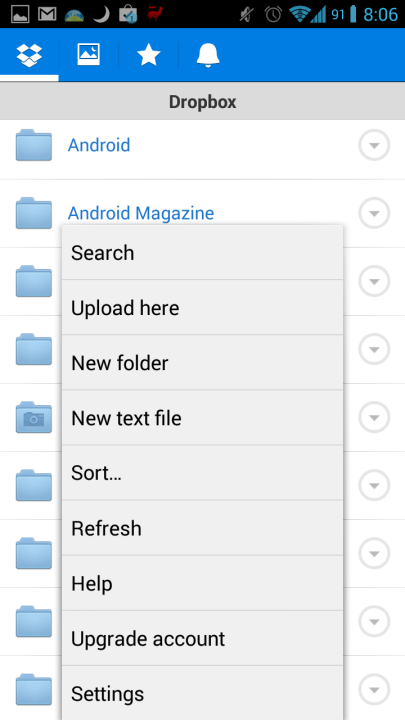Expand options arrow beside camera folder row
This screenshot has height=720, width=405.
[x=374, y=417]
